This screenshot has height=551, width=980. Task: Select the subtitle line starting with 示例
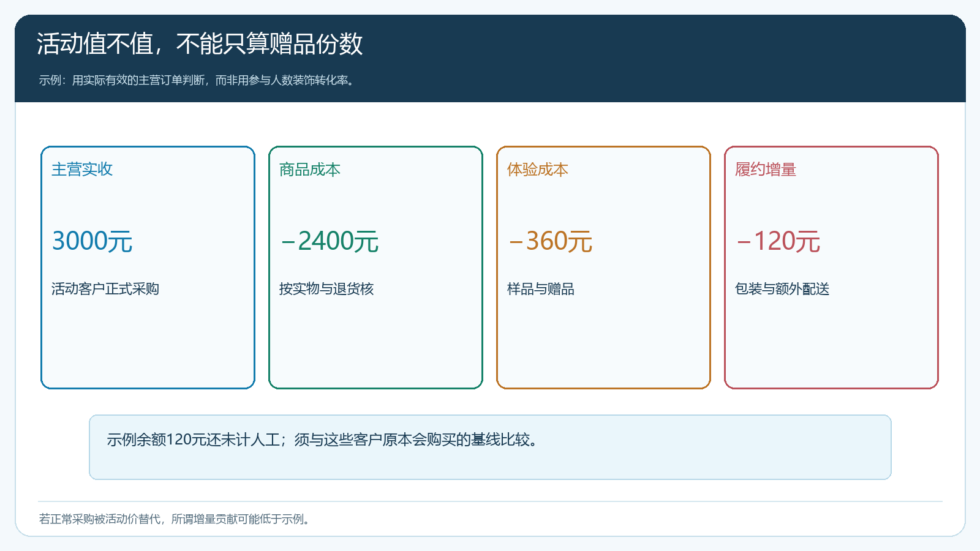point(197,80)
